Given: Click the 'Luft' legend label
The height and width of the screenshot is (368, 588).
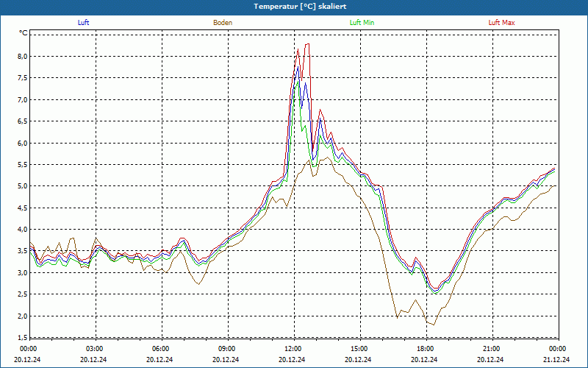Looking at the screenshot, I should pos(83,23).
